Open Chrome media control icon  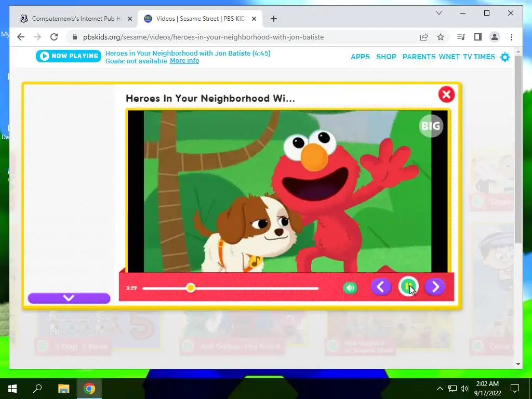461,37
